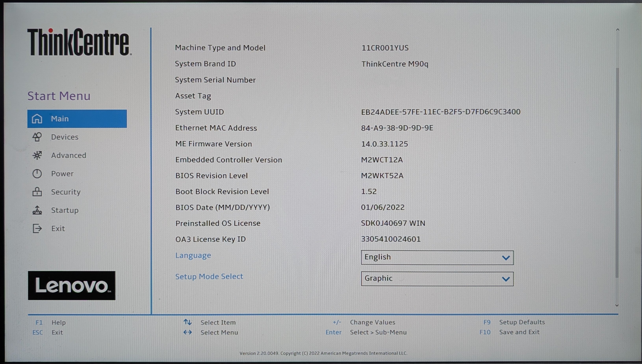Viewport: 642px width, 364px height.
Task: Expand the Language dropdown chevron arrow
Action: pos(506,258)
